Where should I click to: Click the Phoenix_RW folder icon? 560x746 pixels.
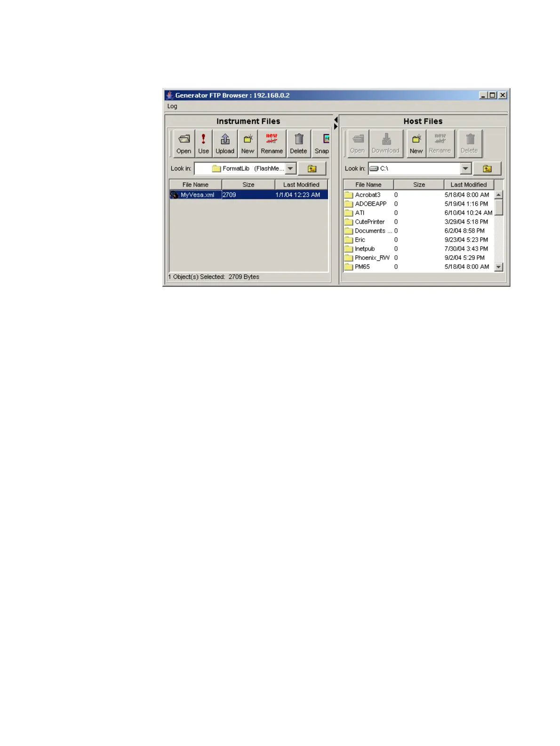(349, 258)
